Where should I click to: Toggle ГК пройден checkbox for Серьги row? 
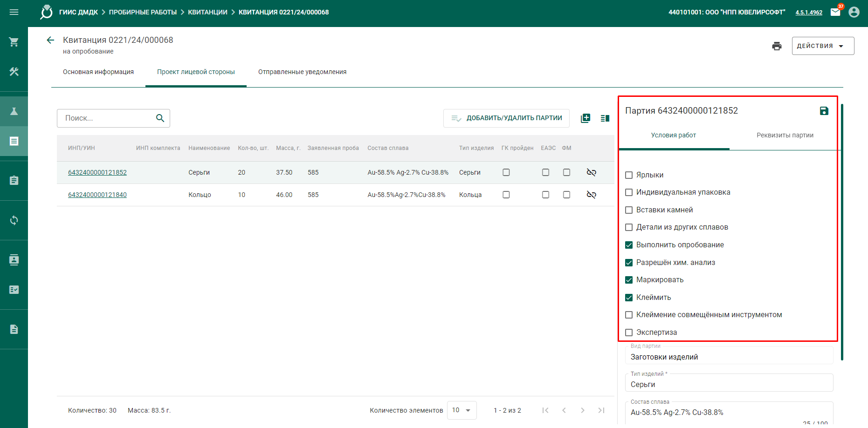(506, 172)
